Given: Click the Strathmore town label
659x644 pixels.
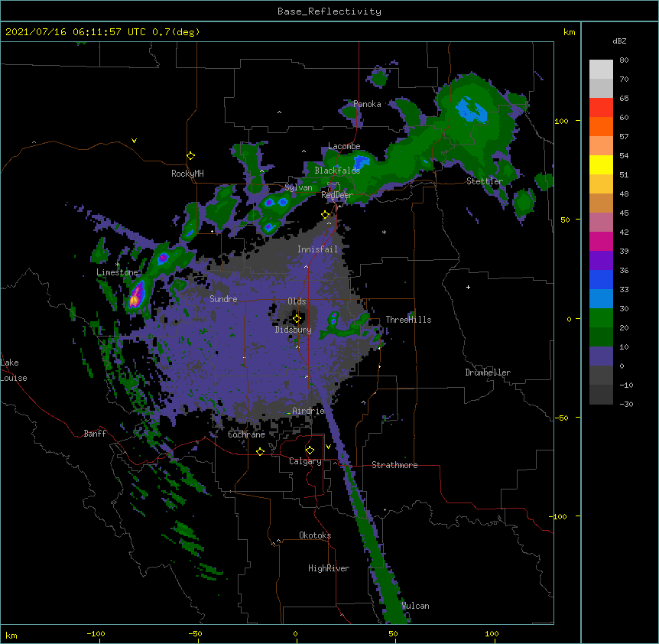Looking at the screenshot, I should pos(394,465).
